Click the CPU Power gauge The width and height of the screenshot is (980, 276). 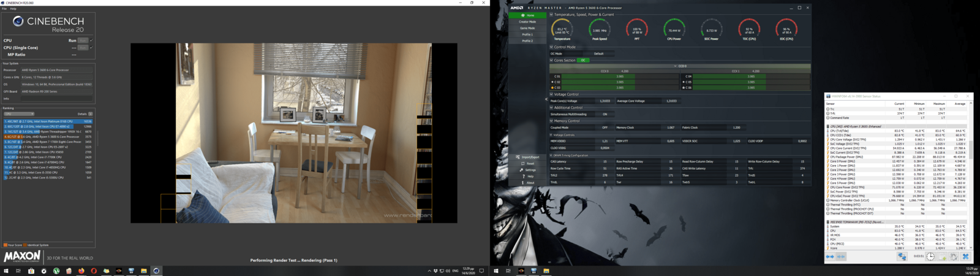coord(674,29)
